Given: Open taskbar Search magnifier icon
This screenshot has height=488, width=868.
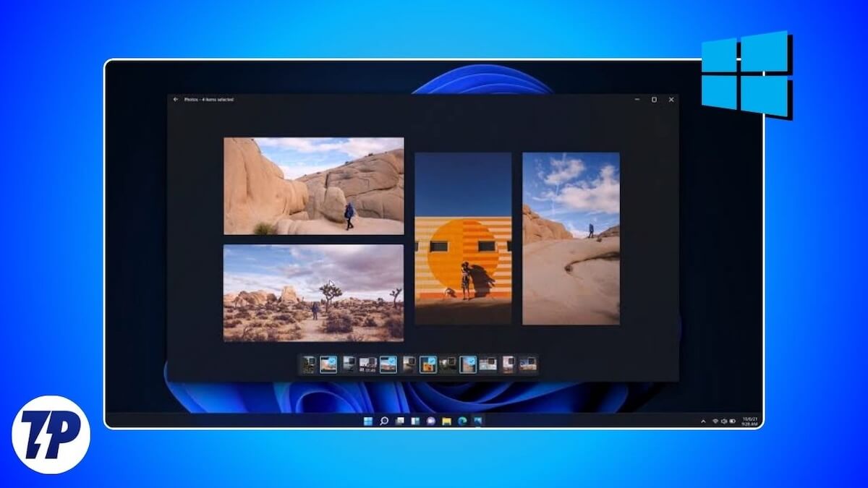Looking at the screenshot, I should tap(384, 421).
